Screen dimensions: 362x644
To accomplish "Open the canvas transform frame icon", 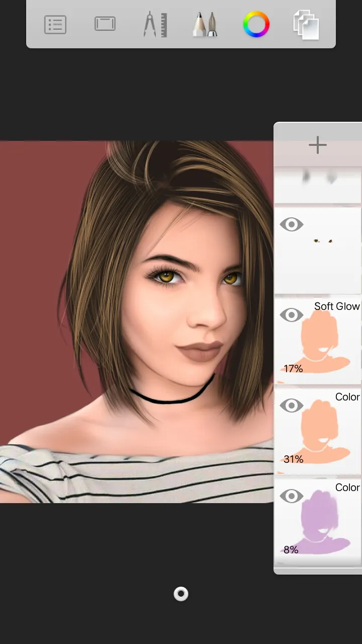I will 105,24.
